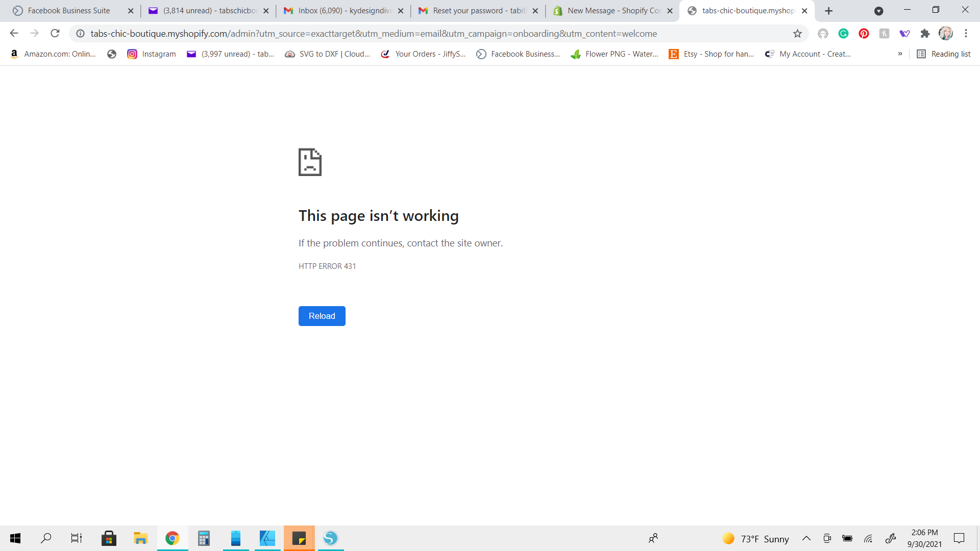This screenshot has height=551, width=980.
Task: Bookmark this page with the star icon
Action: [x=797, y=34]
